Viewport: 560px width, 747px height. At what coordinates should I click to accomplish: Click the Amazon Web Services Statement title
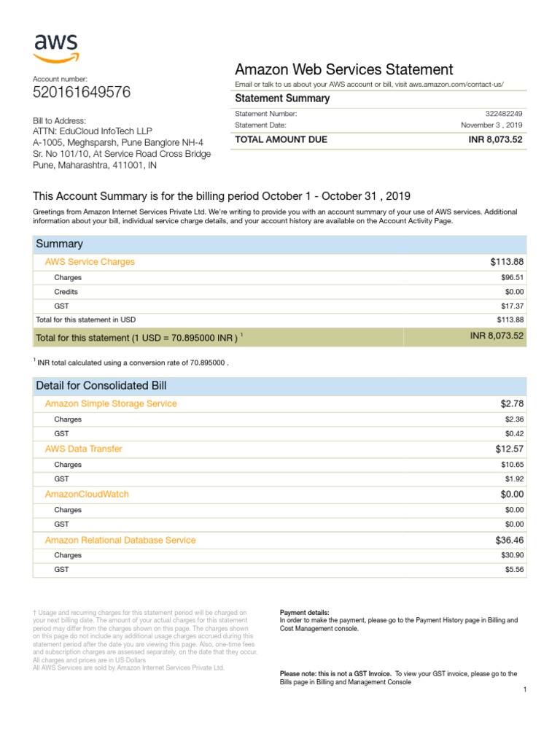point(343,69)
